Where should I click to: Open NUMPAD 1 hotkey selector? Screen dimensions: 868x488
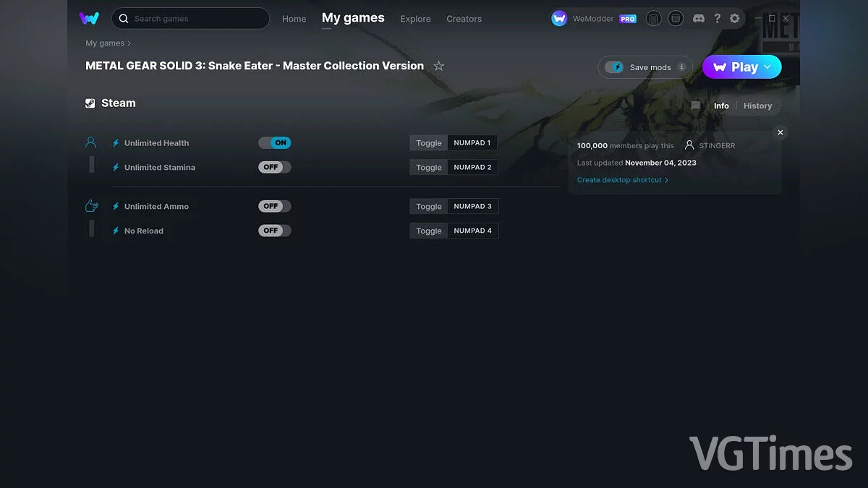pyautogui.click(x=472, y=143)
